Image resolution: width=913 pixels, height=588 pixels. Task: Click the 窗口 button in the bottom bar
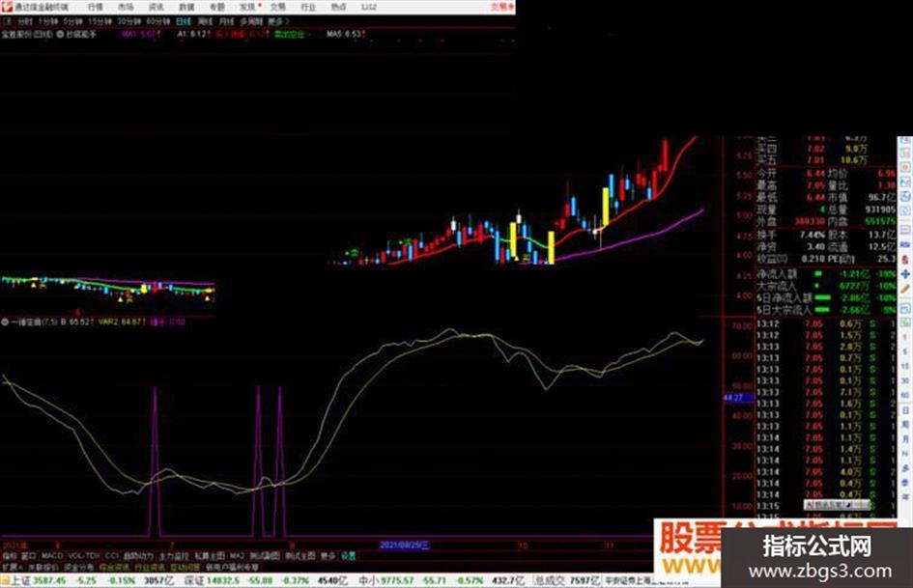point(29,556)
